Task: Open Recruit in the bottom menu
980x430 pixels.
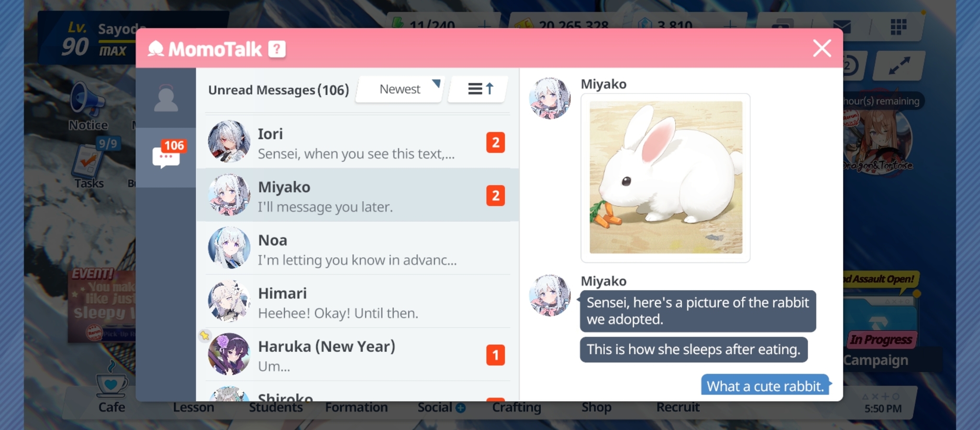Action: 678,408
